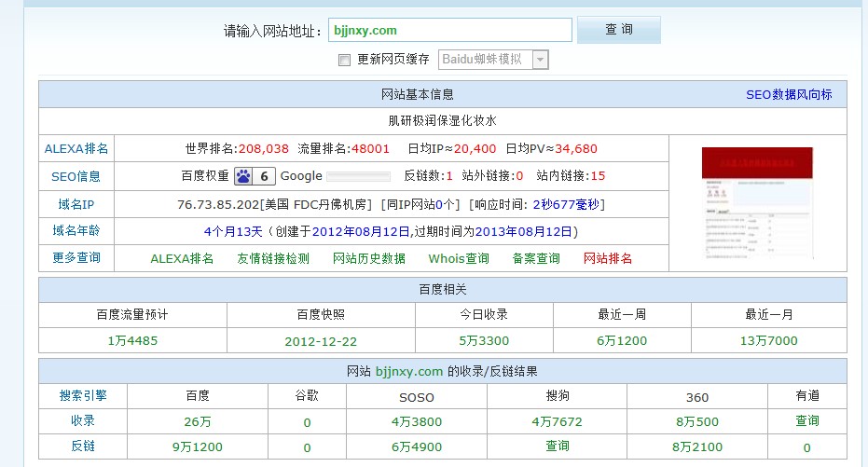The width and height of the screenshot is (868, 467).
Task: Open the red 网站排名 link
Action: (x=608, y=258)
